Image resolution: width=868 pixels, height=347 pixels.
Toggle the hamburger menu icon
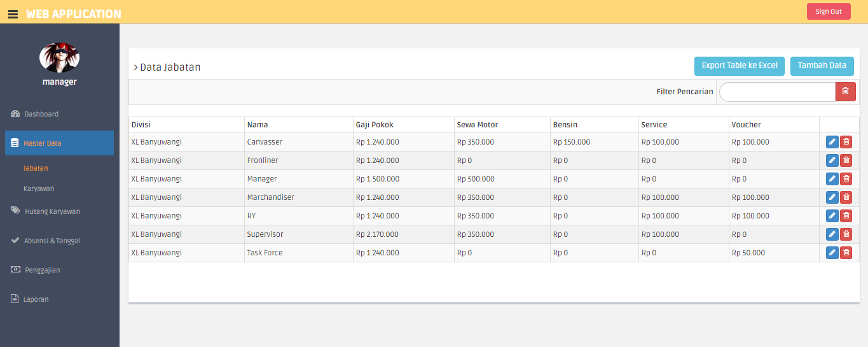click(13, 14)
